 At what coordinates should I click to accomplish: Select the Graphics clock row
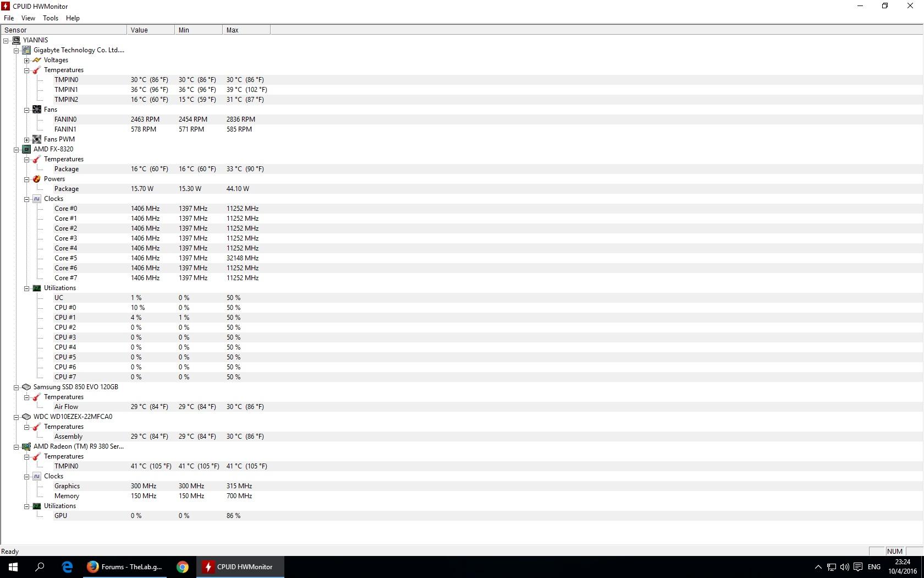462,486
